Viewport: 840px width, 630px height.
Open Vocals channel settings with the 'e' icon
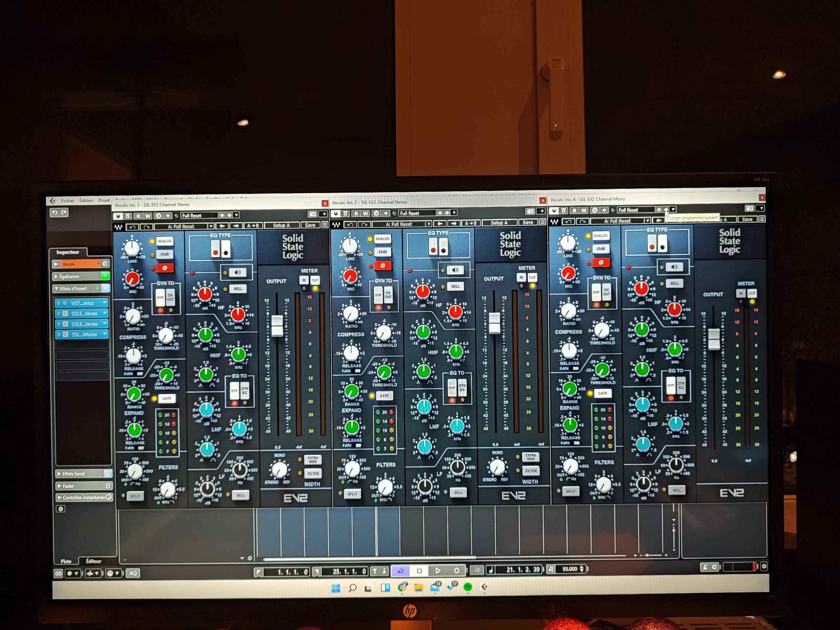(105, 263)
